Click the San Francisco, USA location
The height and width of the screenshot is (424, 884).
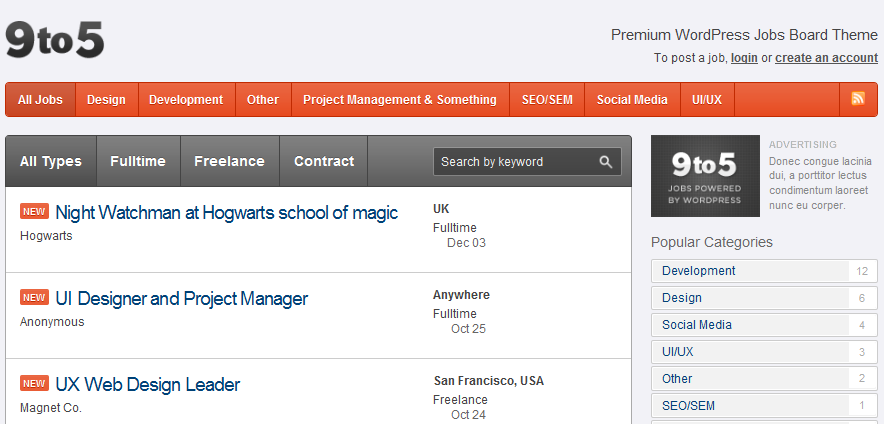(489, 381)
